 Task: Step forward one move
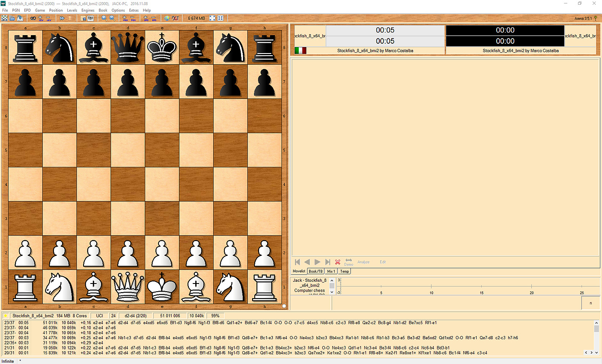317,262
